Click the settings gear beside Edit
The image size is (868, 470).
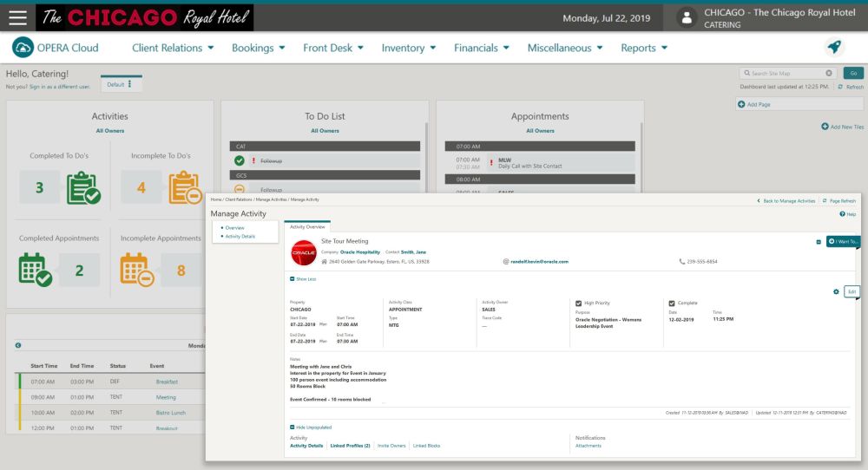(836, 292)
